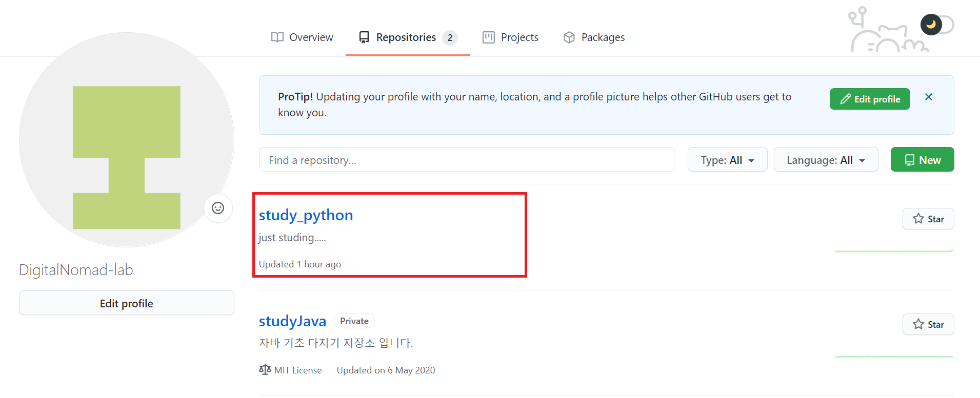Viewport: 980px width, 398px height.
Task: Click the smiley set-status icon on avatar
Action: click(218, 208)
